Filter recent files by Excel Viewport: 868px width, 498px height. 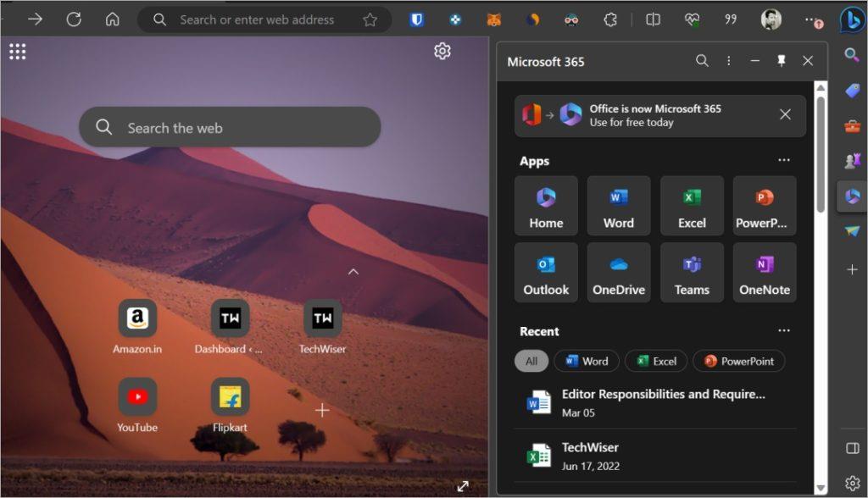click(656, 361)
